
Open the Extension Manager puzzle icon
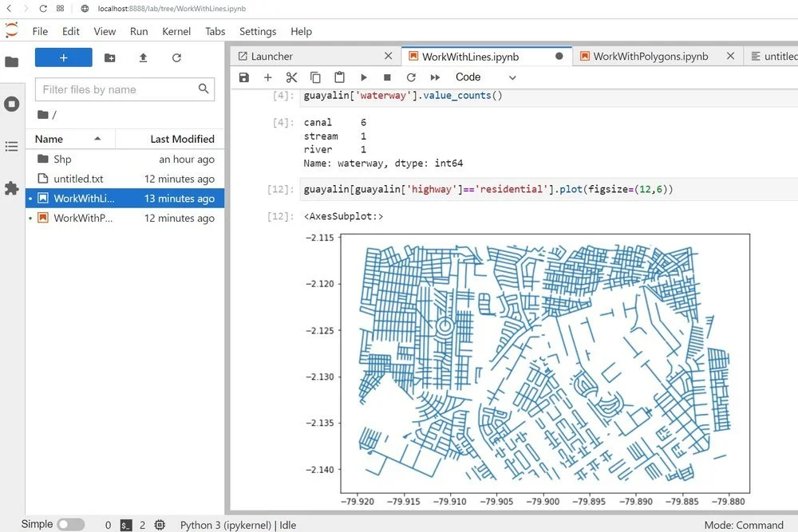(x=11, y=188)
